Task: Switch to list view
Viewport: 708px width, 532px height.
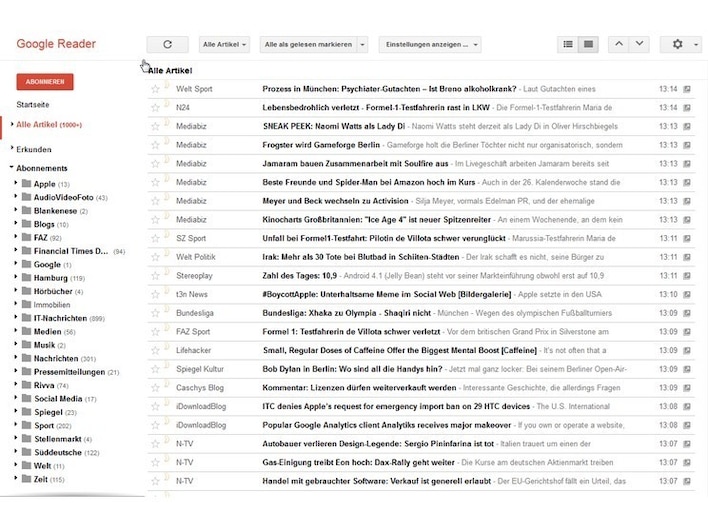Action: pos(568,44)
